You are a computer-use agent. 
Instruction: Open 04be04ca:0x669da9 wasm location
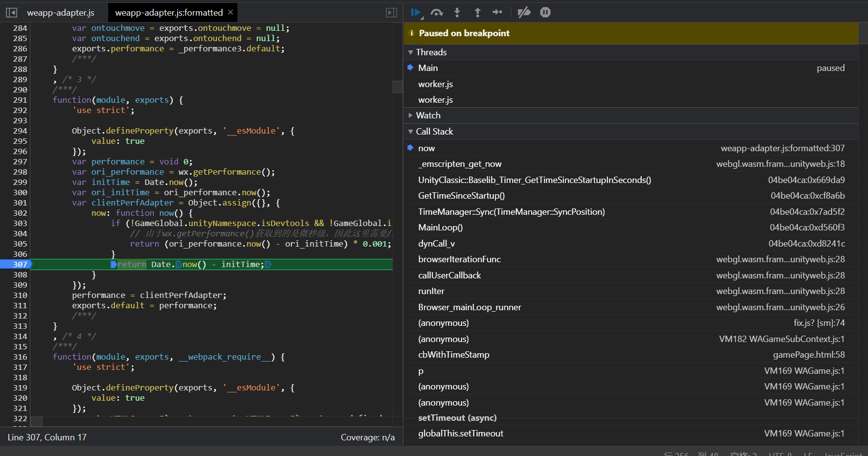tap(806, 180)
